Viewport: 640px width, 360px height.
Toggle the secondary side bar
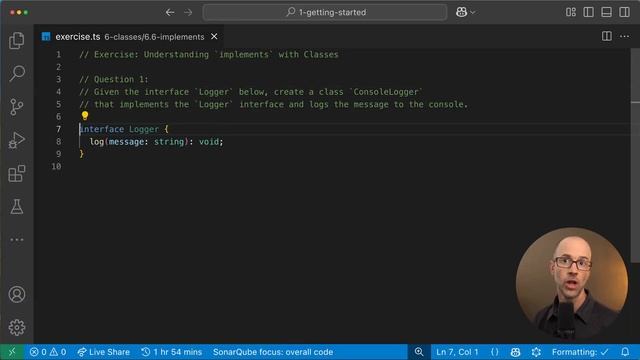[x=624, y=12]
